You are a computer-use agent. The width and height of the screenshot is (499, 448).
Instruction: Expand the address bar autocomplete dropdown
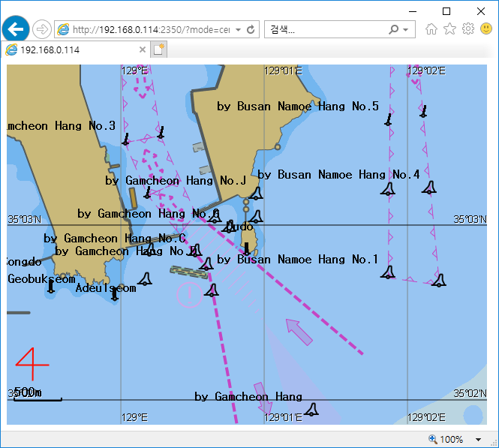(239, 30)
